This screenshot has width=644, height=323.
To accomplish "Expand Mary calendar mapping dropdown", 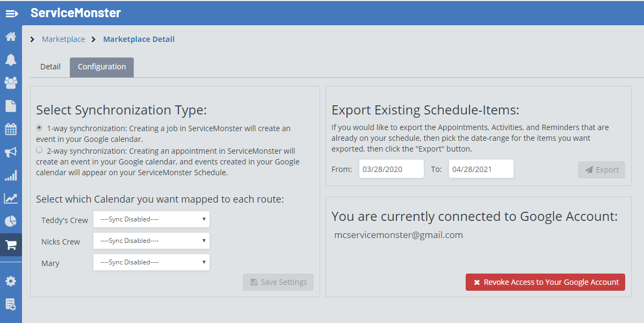I will point(151,262).
